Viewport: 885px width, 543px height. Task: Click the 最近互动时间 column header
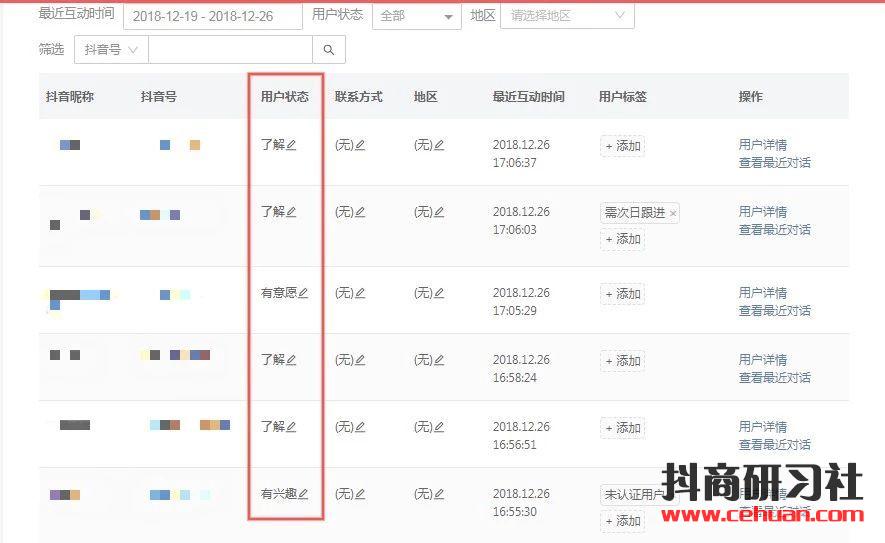tap(528, 97)
